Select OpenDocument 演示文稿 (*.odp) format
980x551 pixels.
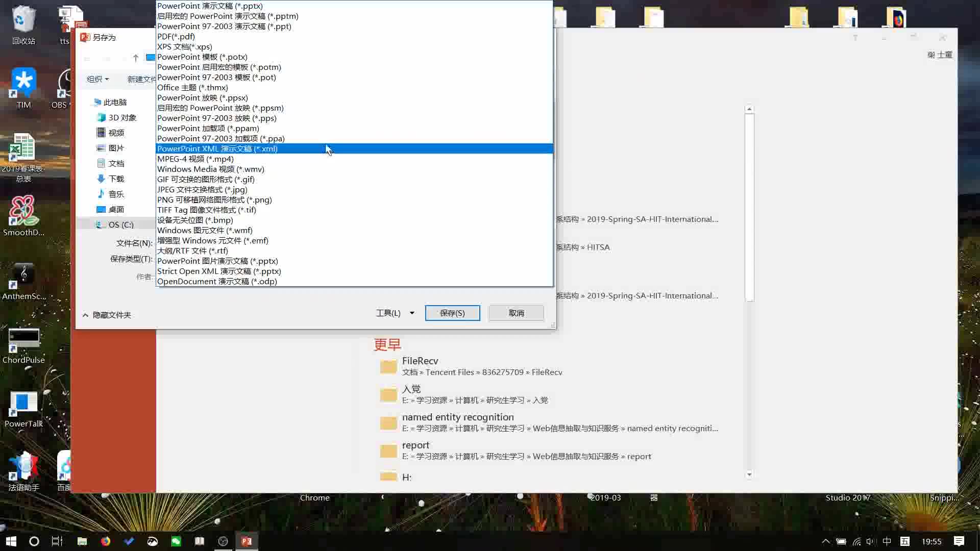point(354,281)
